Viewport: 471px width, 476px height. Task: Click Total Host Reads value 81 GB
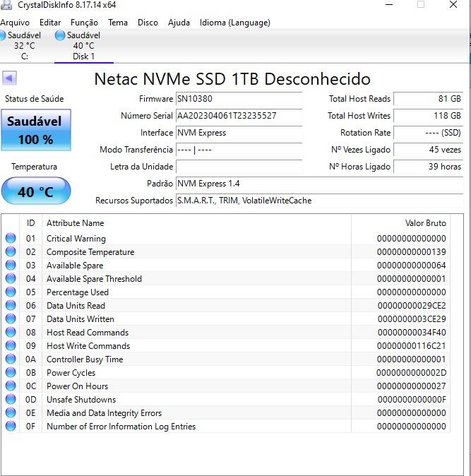click(x=429, y=99)
